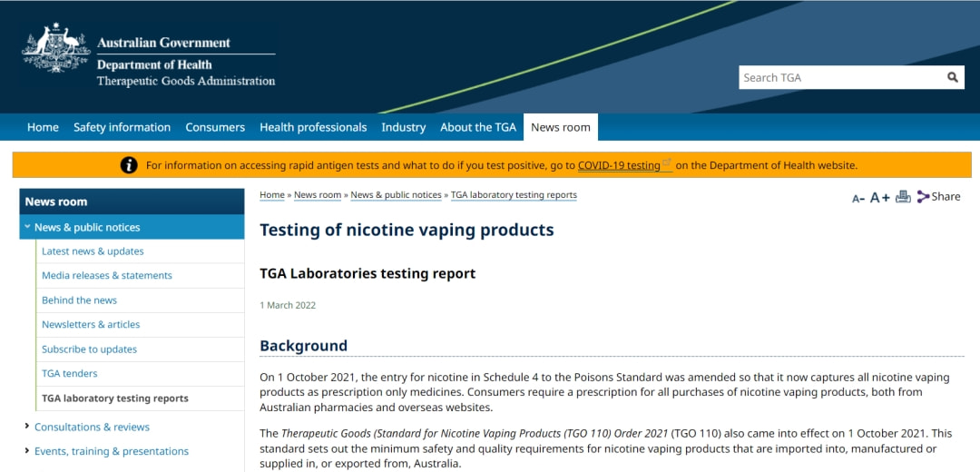Decrease text size with A- icon

pos(857,198)
